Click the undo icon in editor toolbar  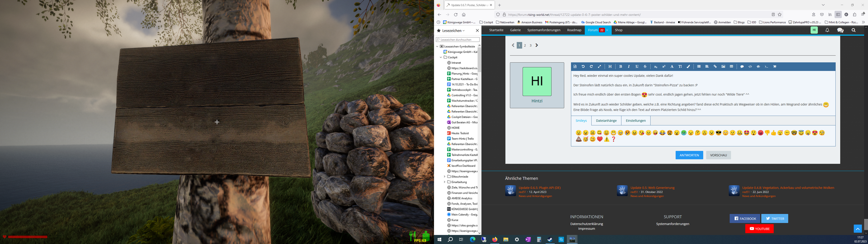[583, 66]
